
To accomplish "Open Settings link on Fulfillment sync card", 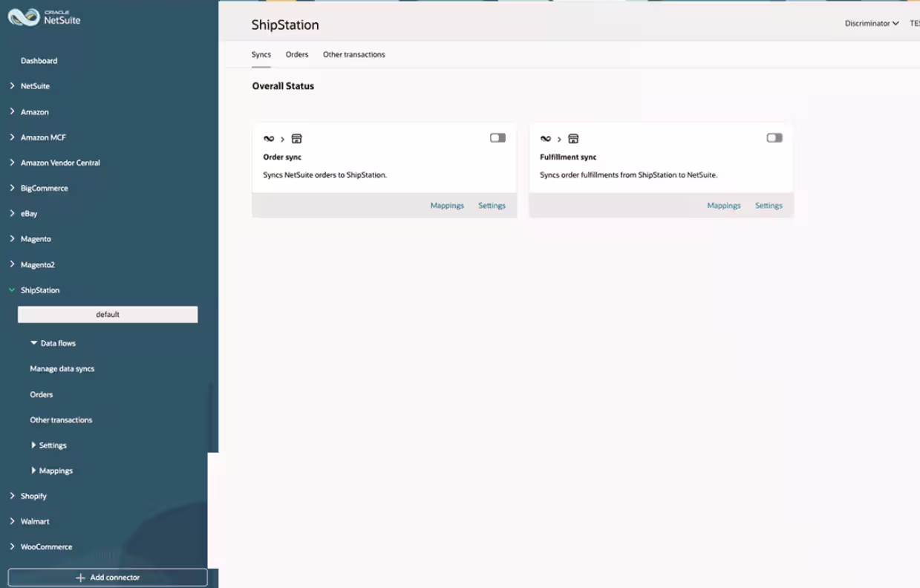I will tap(769, 206).
